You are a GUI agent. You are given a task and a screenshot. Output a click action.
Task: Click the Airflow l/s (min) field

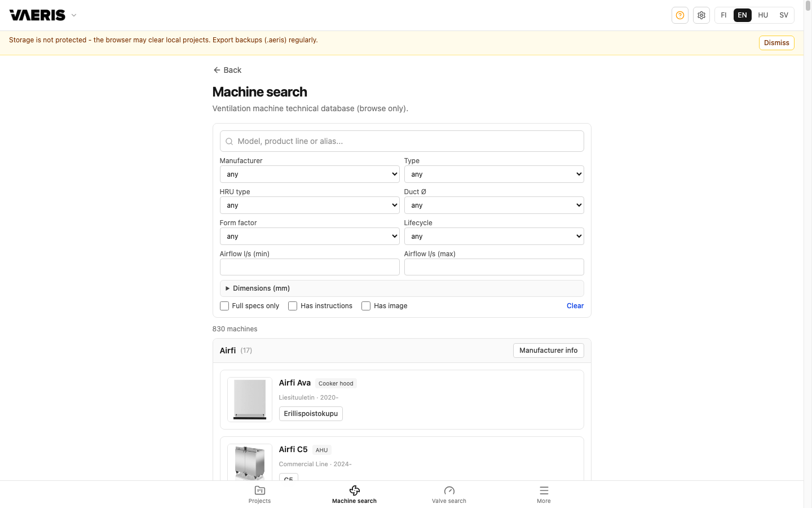tap(310, 267)
